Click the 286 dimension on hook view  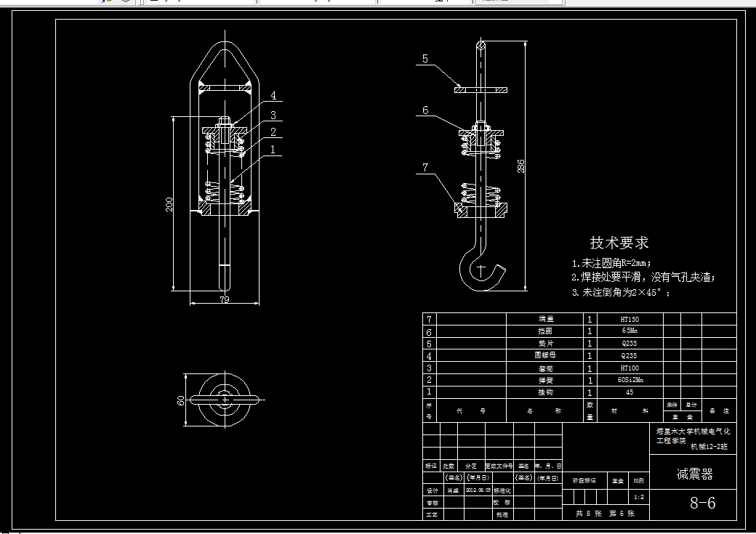click(x=520, y=166)
